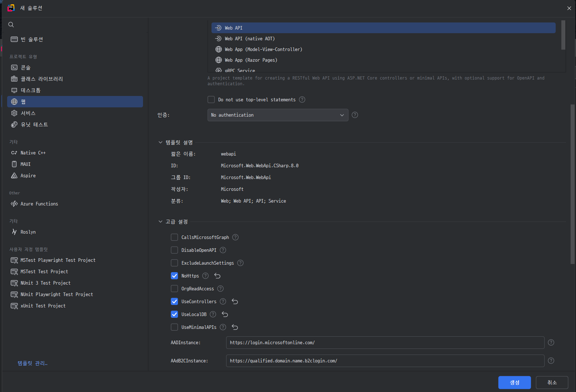Image resolution: width=576 pixels, height=392 pixels.
Task: Enable the DisableOpenAPI checkbox
Action: [174, 250]
